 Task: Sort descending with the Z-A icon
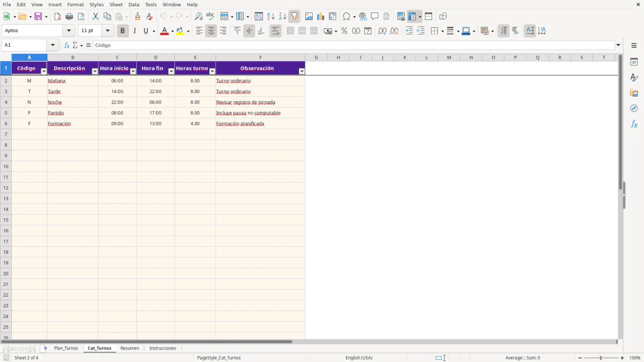tap(282, 17)
